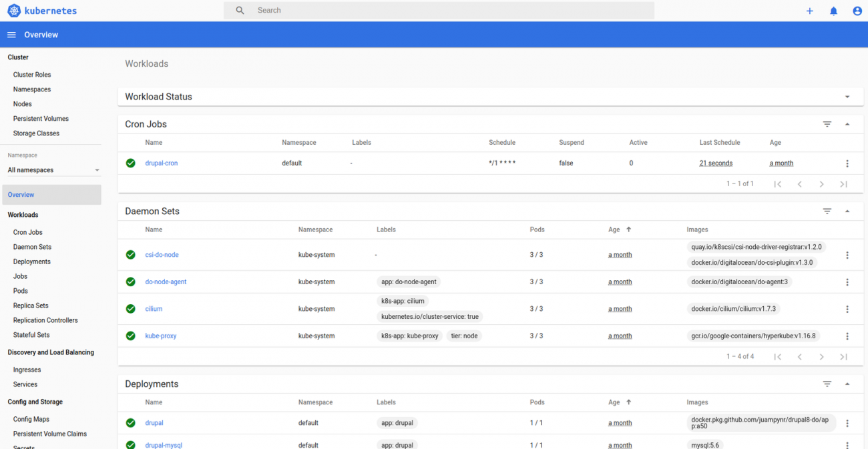The width and height of the screenshot is (868, 449).
Task: Open actions menu for drupal-cron
Action: (x=847, y=163)
